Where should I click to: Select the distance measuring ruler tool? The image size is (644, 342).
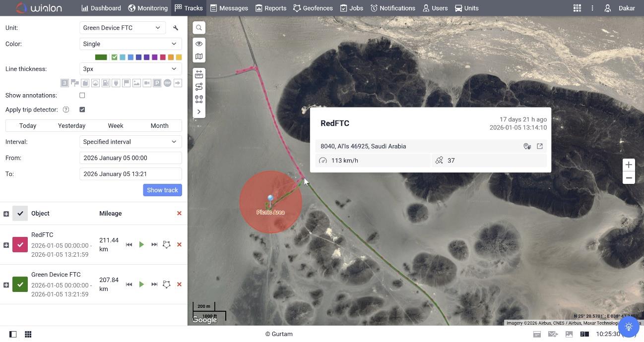(x=199, y=74)
